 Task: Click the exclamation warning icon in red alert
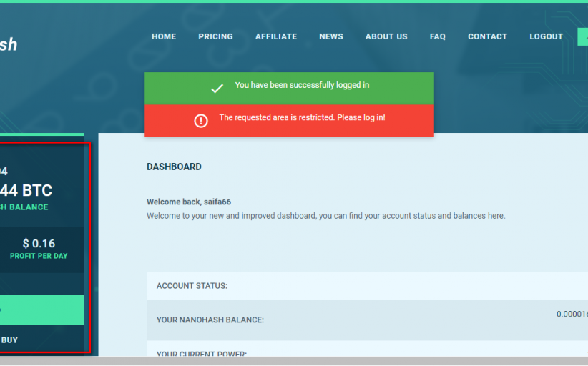click(x=201, y=121)
